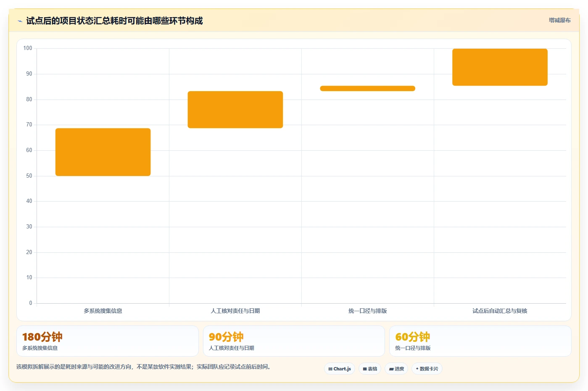Screen dimensions: 588x391
Task: Click the chart title 试点后的项目状态汇总耗时
Action: 114,21
